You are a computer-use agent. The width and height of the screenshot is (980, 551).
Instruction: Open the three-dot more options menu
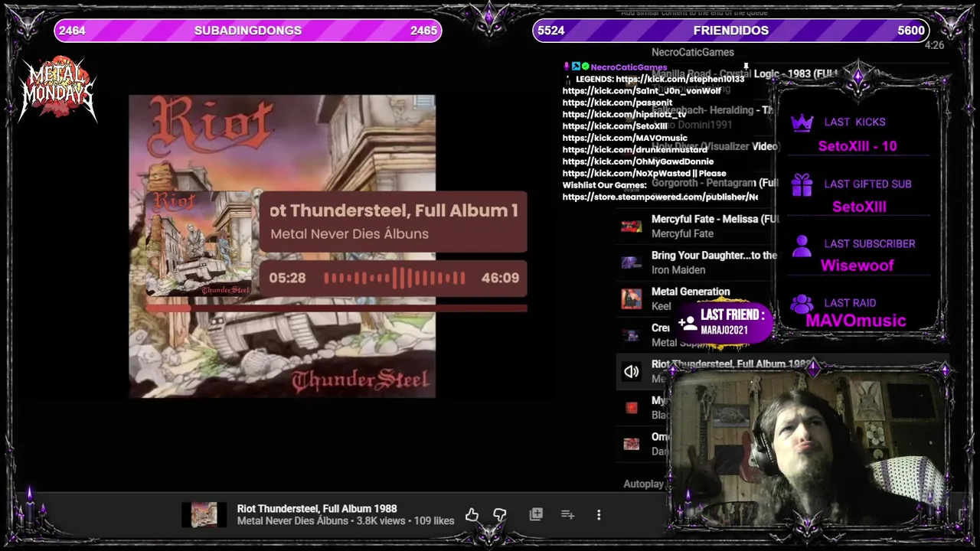pyautogui.click(x=599, y=515)
